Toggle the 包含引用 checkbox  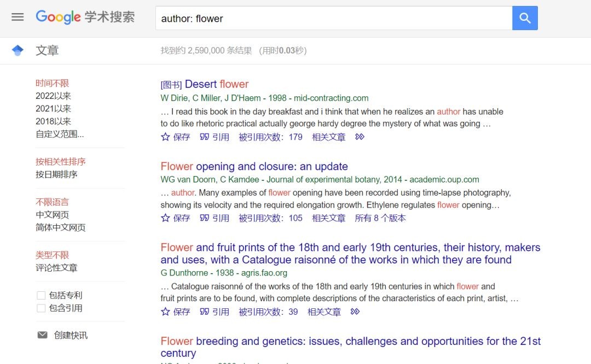41,308
